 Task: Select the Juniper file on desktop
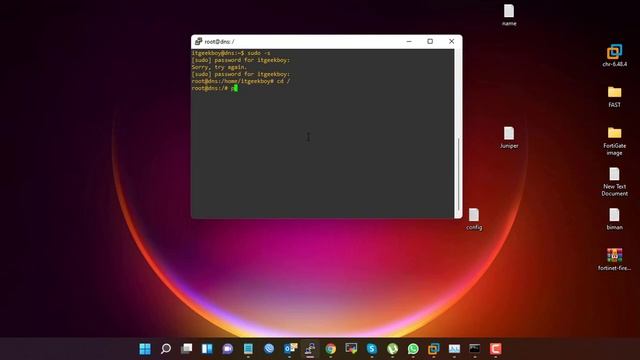509,138
